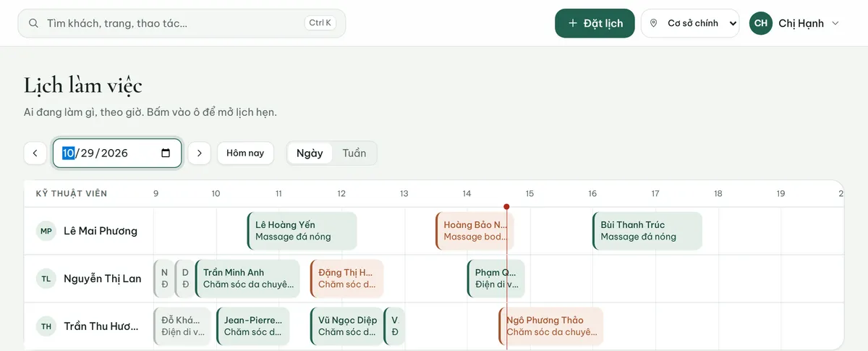Viewport: 868px width, 351px height.
Task: Open the calendar picker icon in date field
Action: coord(166,153)
